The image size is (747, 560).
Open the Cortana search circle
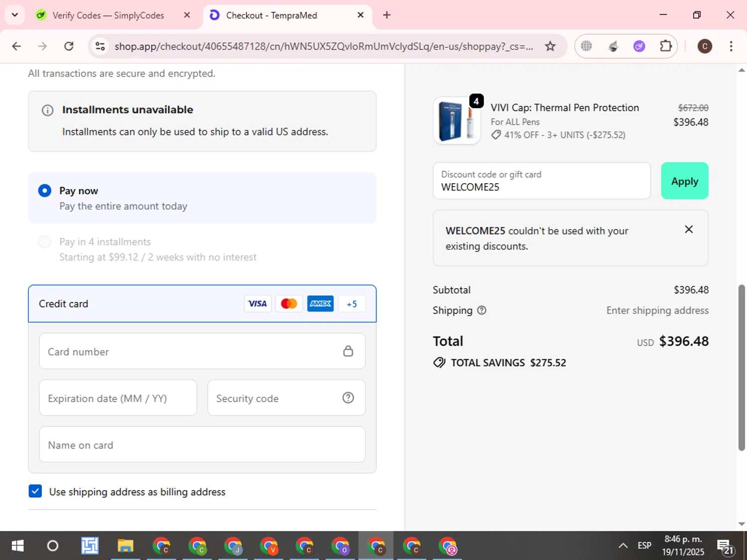[52, 546]
